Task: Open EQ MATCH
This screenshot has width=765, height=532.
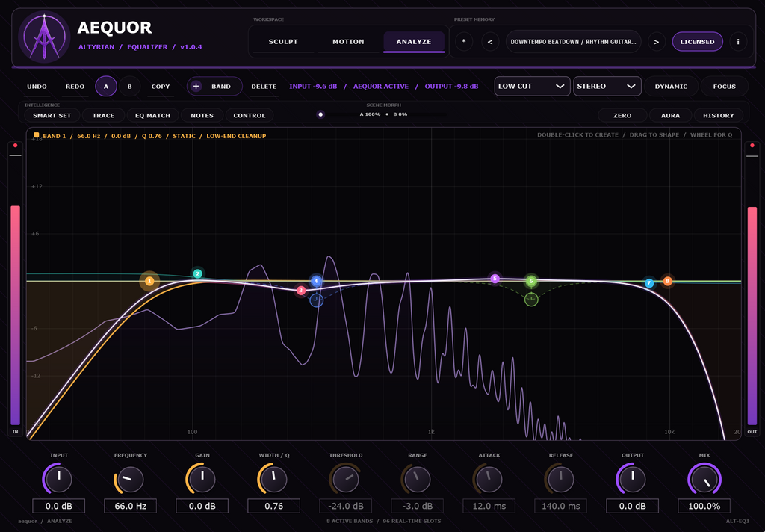Action: (152, 116)
